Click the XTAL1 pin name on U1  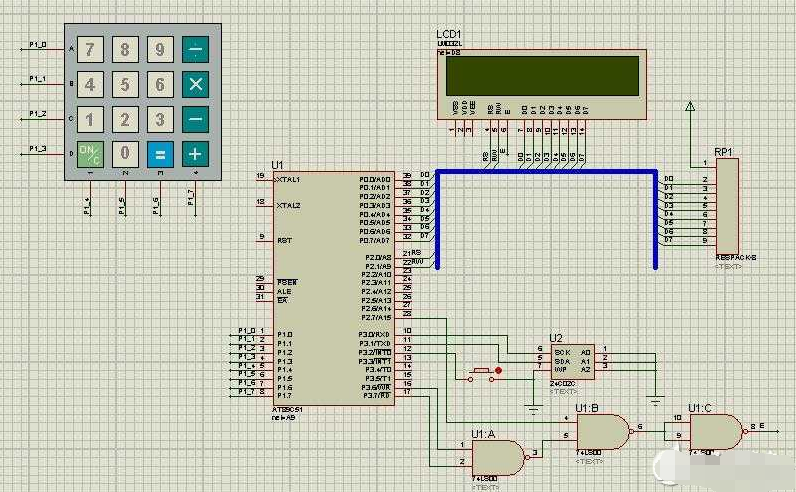(x=289, y=179)
